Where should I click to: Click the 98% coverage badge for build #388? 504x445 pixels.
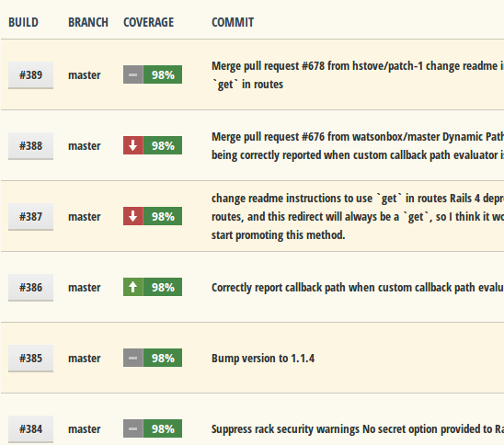point(163,145)
